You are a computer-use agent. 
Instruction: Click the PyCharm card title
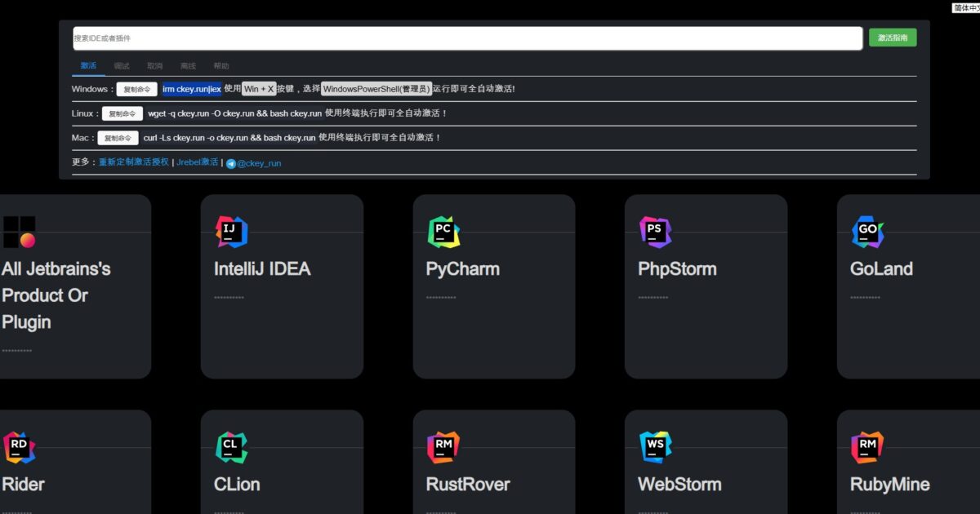[463, 269]
